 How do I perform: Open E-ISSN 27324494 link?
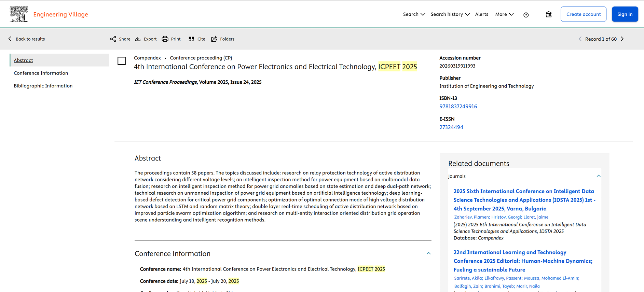coord(451,127)
